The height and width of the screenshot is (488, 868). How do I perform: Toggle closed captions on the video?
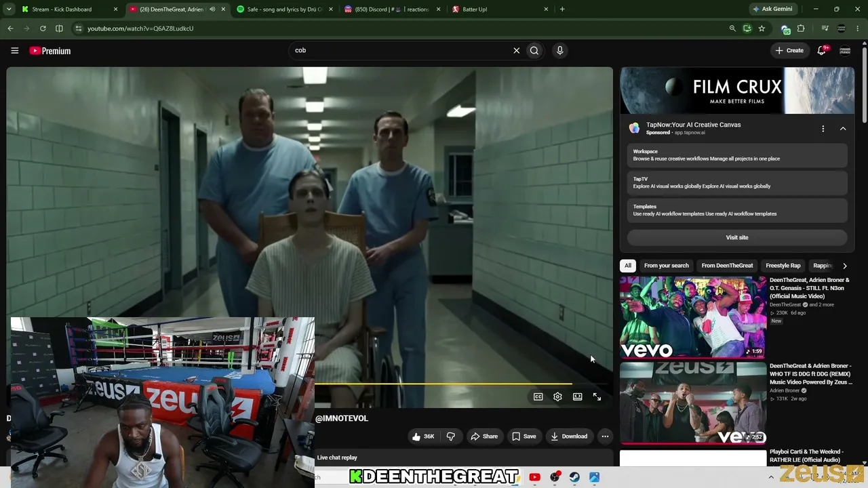click(x=538, y=396)
